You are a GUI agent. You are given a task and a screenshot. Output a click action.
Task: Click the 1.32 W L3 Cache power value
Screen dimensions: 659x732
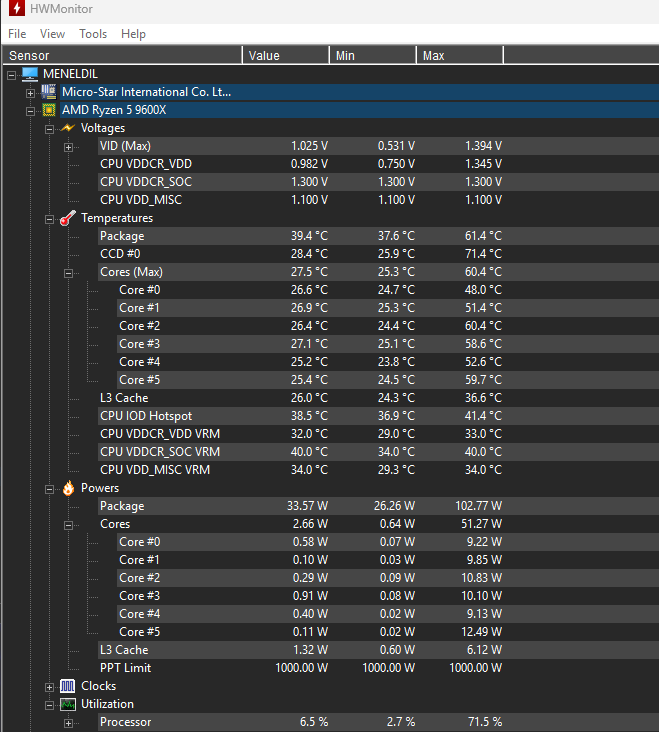[x=310, y=650]
